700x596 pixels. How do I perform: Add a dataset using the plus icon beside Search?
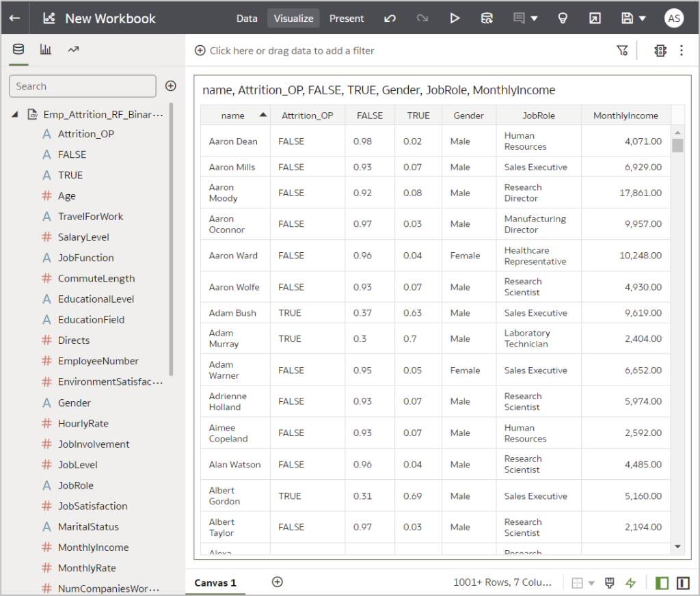coord(170,86)
